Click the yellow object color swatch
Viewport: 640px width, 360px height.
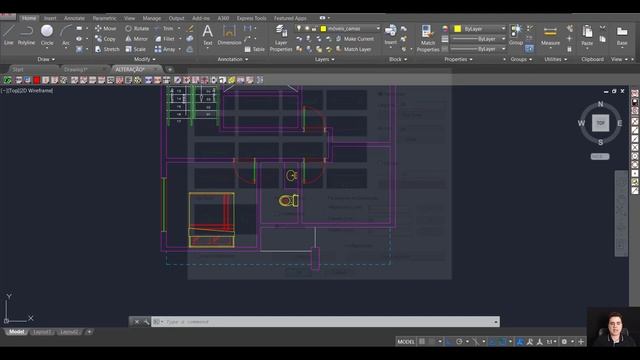(x=458, y=29)
